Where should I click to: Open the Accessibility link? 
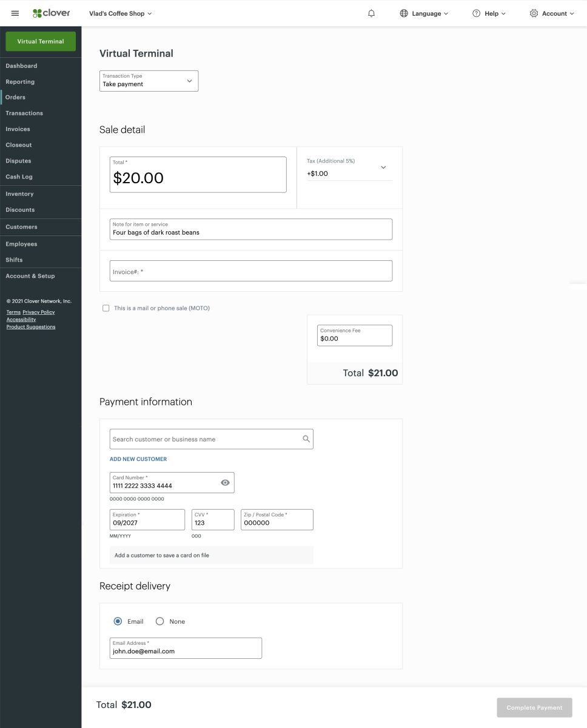point(21,319)
